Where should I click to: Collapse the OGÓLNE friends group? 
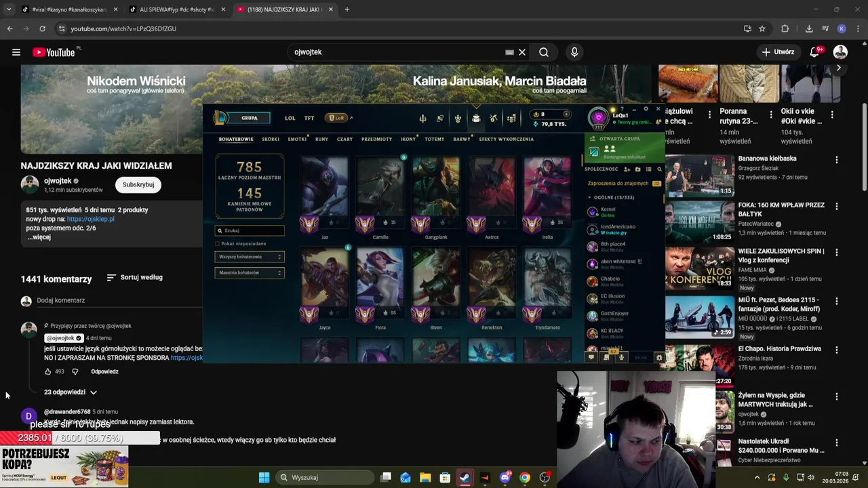pos(589,197)
